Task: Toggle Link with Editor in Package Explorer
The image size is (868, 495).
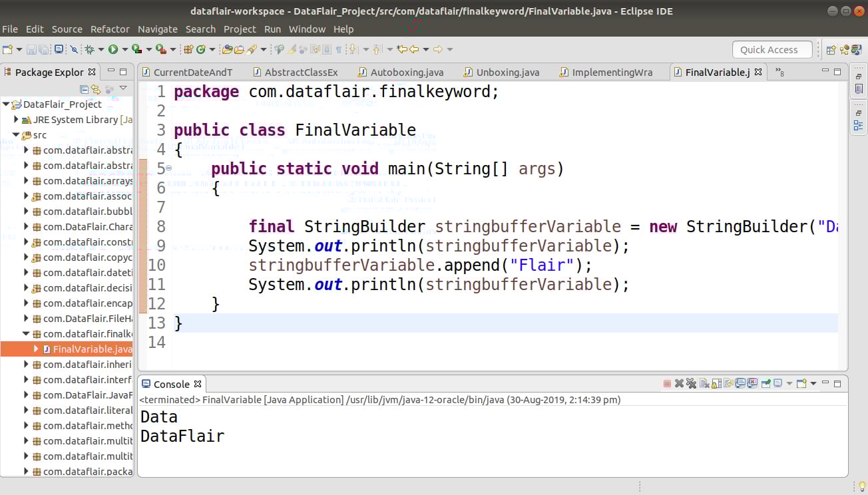Action: 96,88
